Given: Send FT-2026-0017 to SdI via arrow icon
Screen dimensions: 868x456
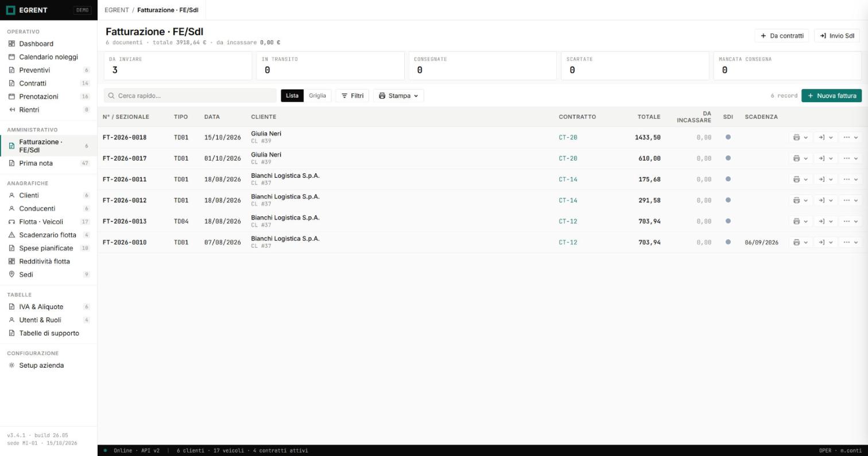Looking at the screenshot, I should pyautogui.click(x=821, y=158).
